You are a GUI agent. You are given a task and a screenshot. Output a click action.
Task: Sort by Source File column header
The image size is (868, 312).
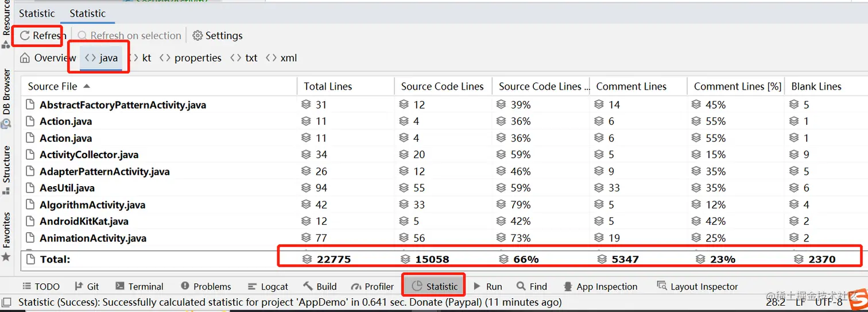(x=159, y=86)
